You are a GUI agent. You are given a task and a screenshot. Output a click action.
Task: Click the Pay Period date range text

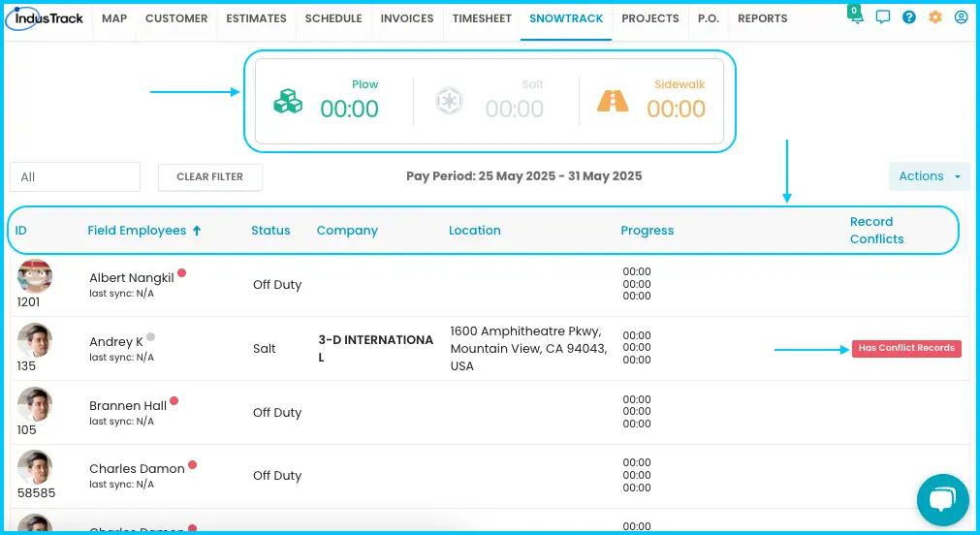point(523,176)
